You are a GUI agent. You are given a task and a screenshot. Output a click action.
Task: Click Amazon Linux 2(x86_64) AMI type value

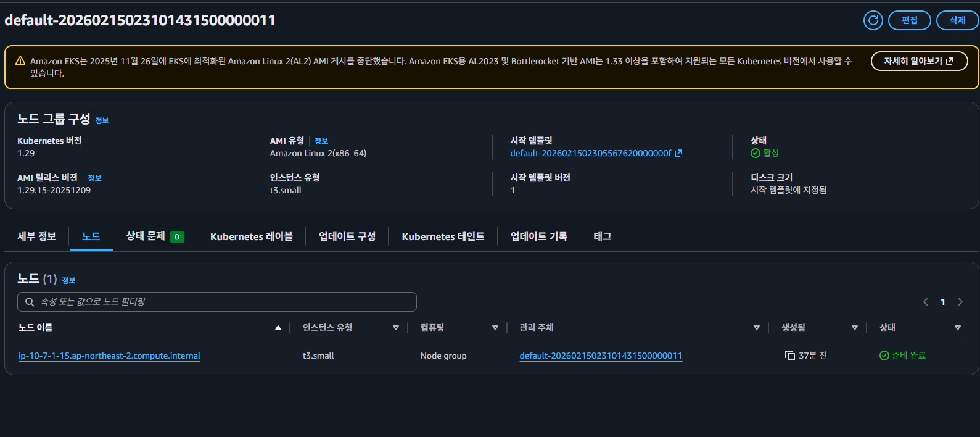318,153
